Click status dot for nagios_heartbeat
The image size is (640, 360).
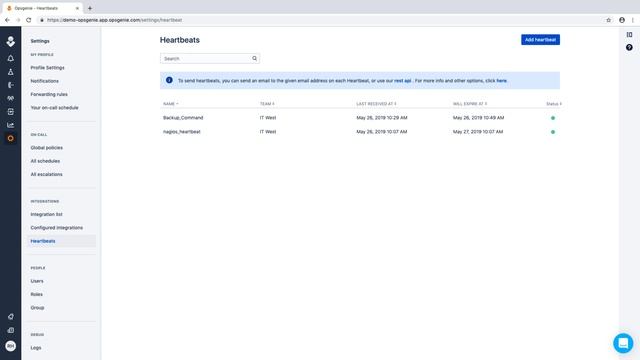coord(553,132)
